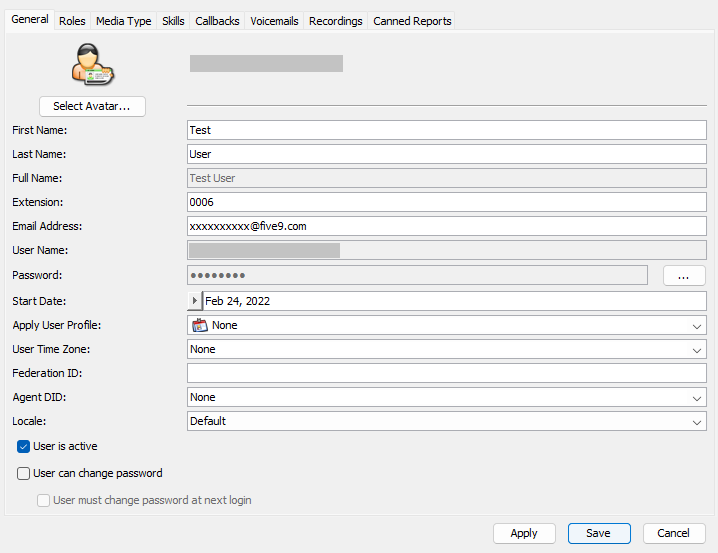Click into the First Name field
Viewport: 718px width, 553px height.
(446, 130)
